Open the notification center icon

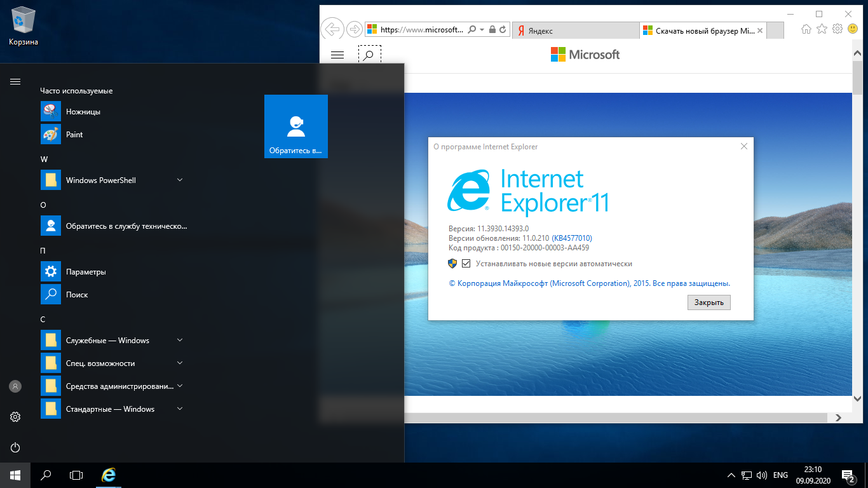(849, 475)
